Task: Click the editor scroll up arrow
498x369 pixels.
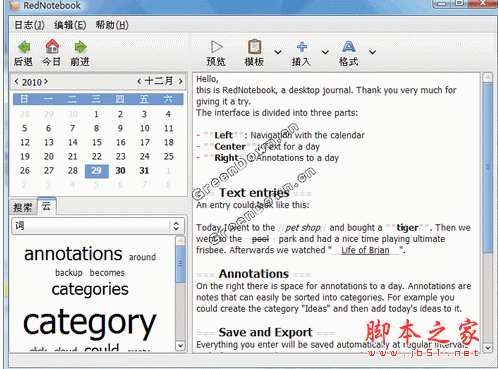Action: coord(488,78)
